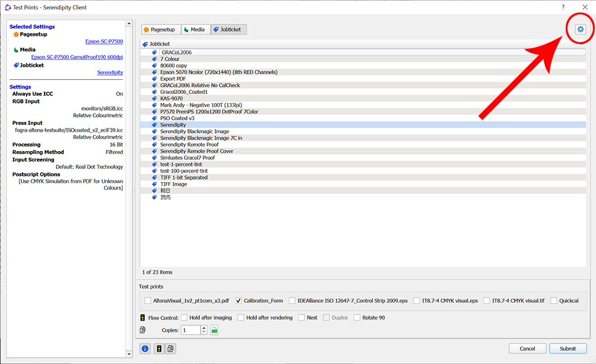
Task: Decrease copies with the down arrow
Action: [x=204, y=332]
